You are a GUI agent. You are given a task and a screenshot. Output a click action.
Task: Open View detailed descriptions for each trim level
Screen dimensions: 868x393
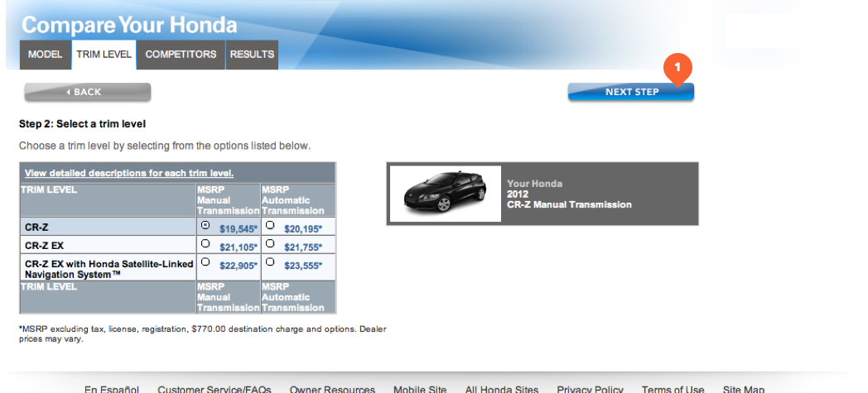[x=129, y=173]
